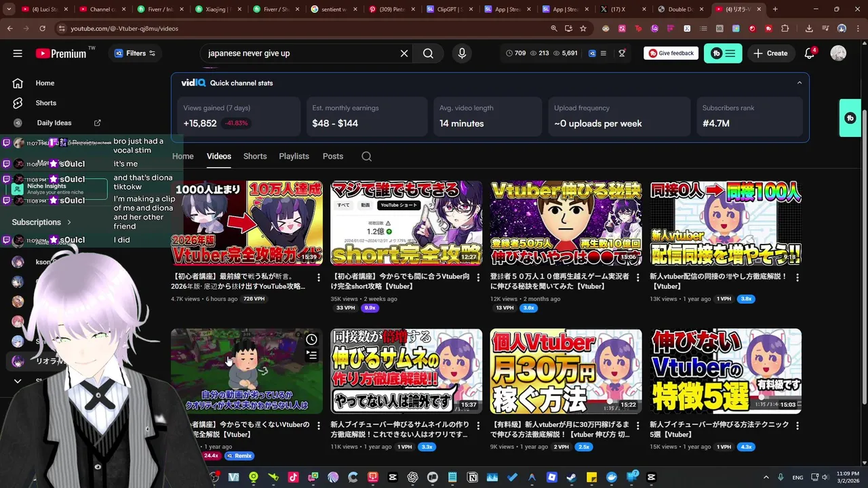The height and width of the screenshot is (488, 868).
Task: Open the Playlists tab
Action: 294,156
